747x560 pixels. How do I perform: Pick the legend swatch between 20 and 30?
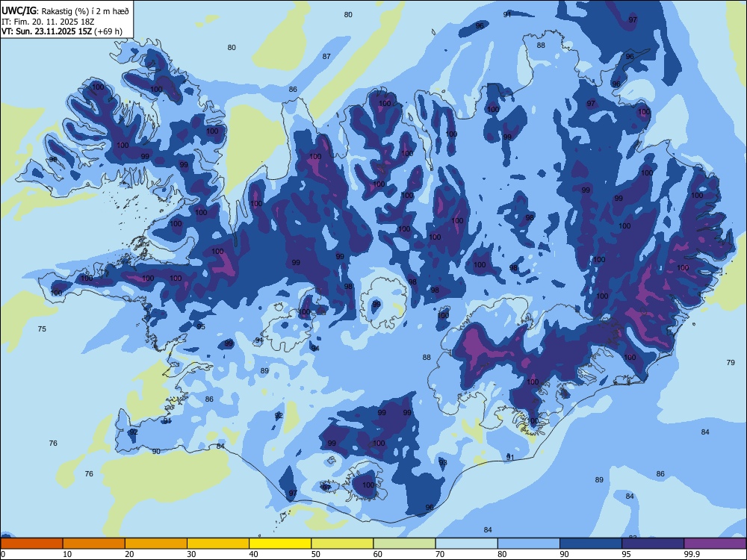tap(156, 544)
